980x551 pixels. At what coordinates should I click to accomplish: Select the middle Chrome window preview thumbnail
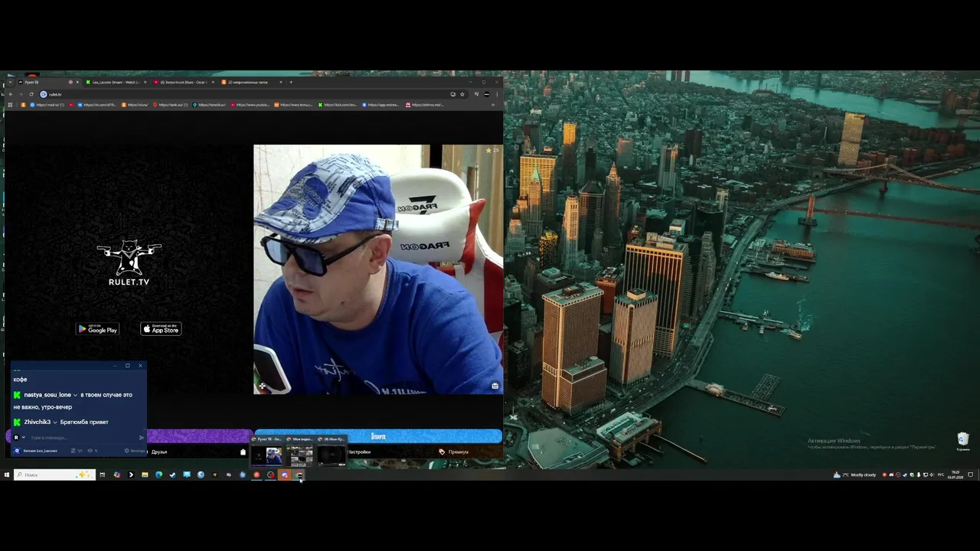(300, 452)
